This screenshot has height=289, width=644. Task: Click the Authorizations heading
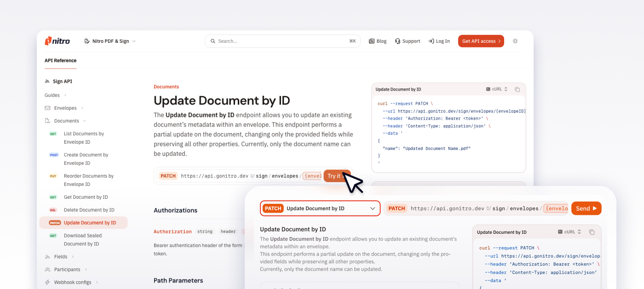175,210
